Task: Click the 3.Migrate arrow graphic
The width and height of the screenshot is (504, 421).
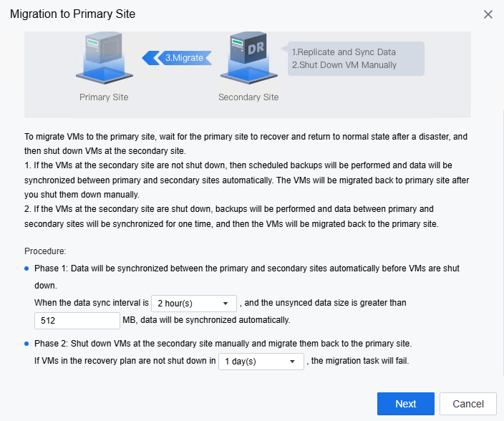Action: click(177, 58)
